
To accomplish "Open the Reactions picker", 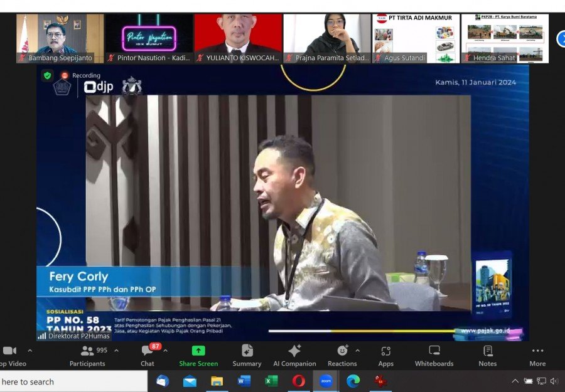I will (x=342, y=355).
